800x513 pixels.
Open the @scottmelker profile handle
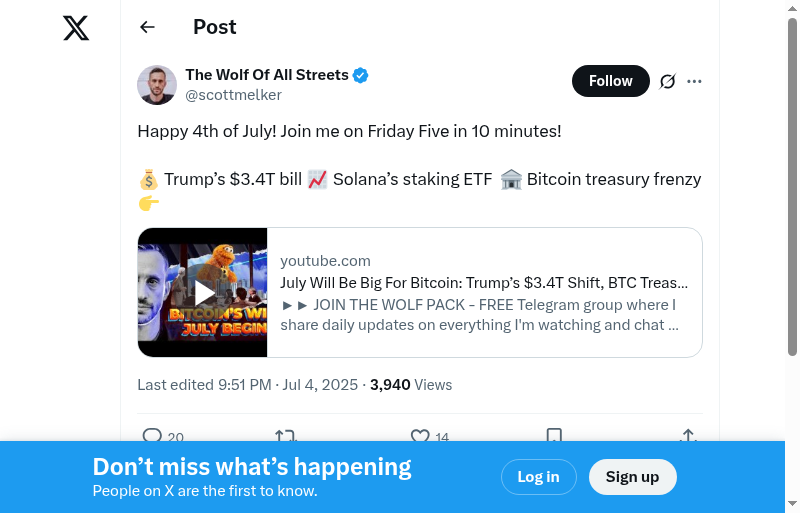point(234,95)
